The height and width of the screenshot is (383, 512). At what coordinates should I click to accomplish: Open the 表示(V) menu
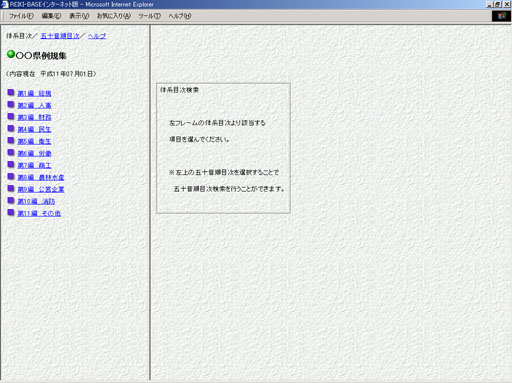pos(79,16)
